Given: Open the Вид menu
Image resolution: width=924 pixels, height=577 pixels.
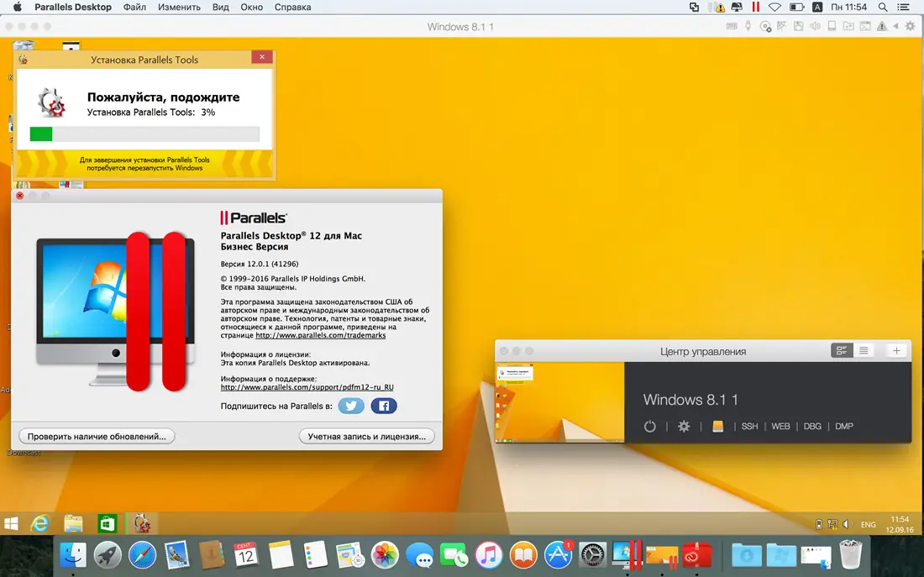Looking at the screenshot, I should [x=220, y=7].
